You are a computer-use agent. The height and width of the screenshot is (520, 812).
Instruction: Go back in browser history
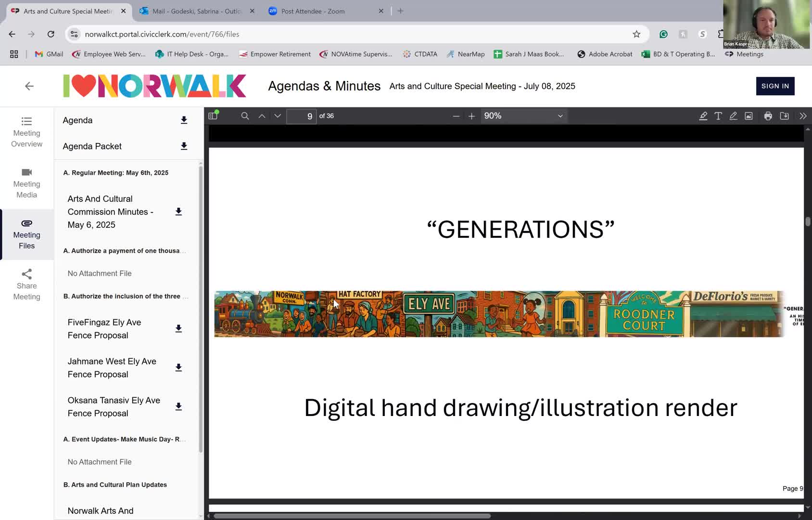pyautogui.click(x=12, y=34)
